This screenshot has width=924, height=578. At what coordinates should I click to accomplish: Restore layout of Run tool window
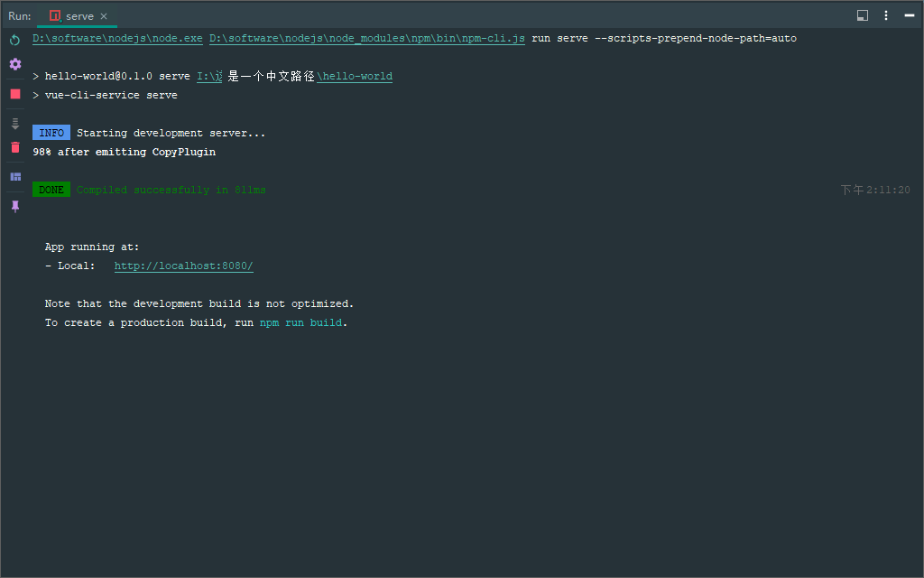pos(862,16)
